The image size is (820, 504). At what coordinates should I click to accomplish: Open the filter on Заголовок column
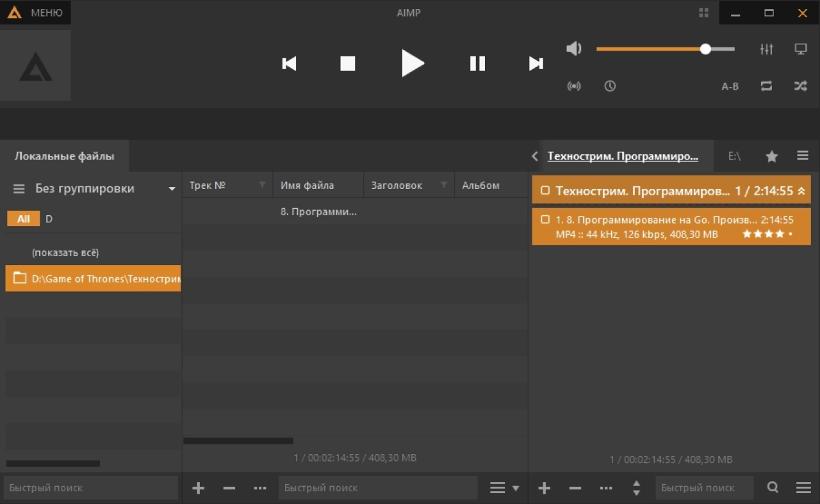click(x=443, y=186)
